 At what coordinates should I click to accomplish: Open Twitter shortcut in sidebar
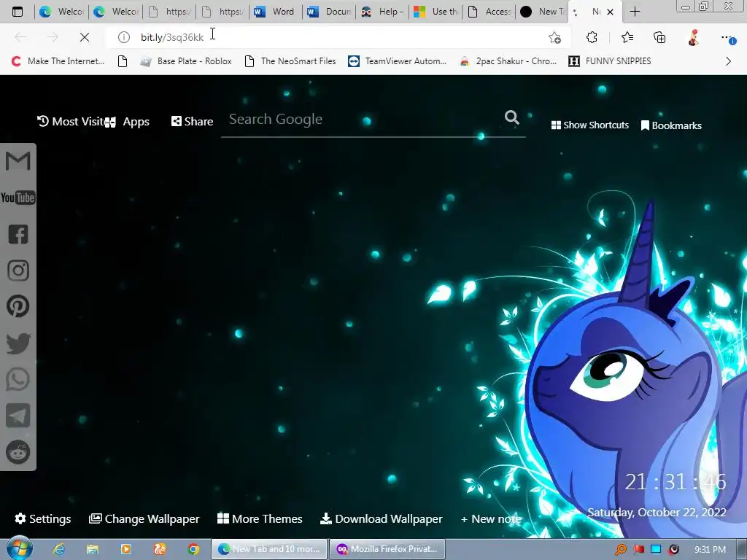pos(18,343)
